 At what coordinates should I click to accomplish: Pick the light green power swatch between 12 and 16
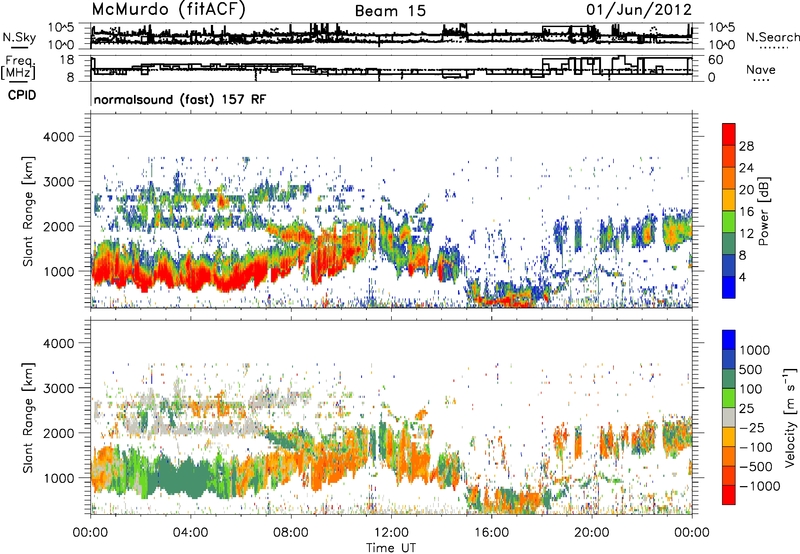click(729, 222)
